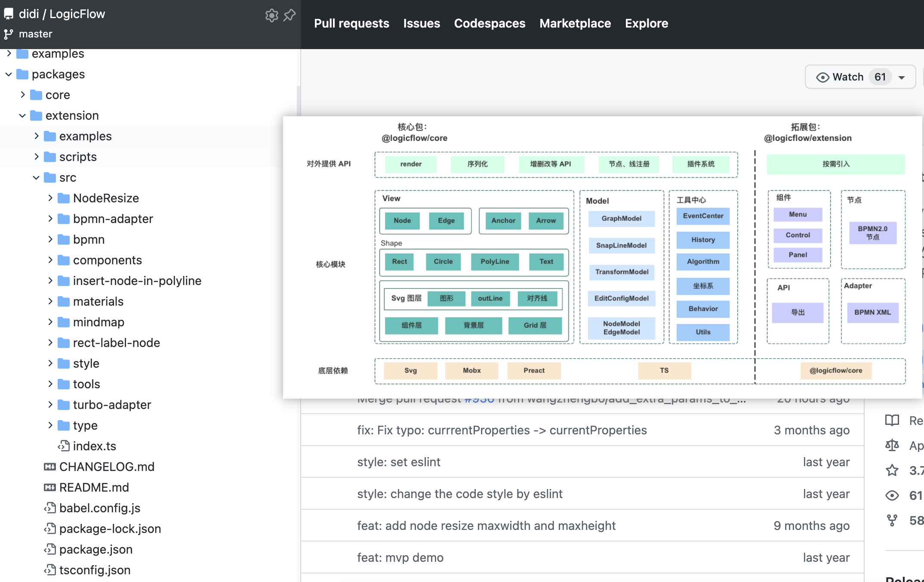Expand the insert-node-in-polyline chevron
This screenshot has height=582, width=924.
(x=50, y=281)
